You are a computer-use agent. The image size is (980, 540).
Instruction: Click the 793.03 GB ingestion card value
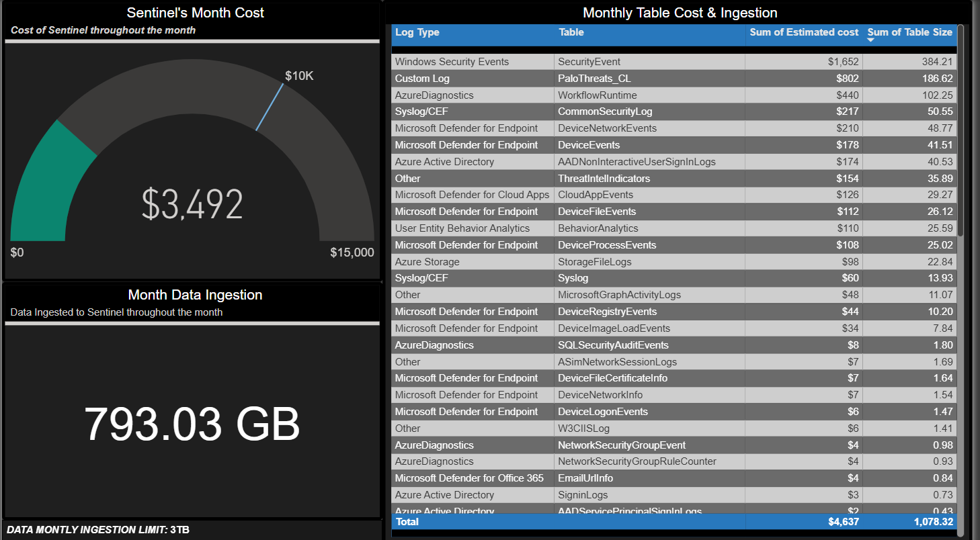point(192,424)
